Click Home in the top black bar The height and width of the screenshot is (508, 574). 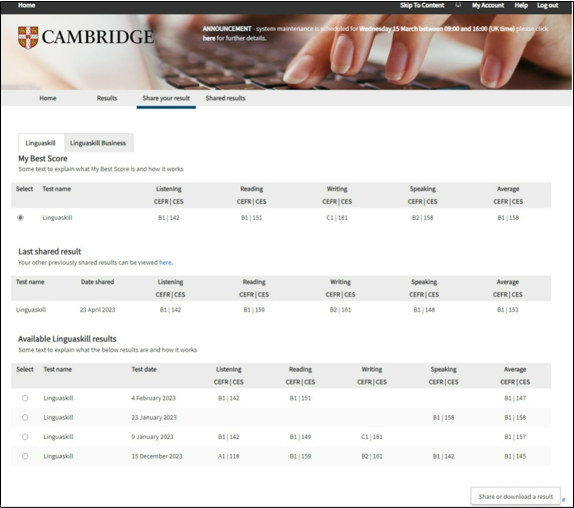(x=26, y=5)
